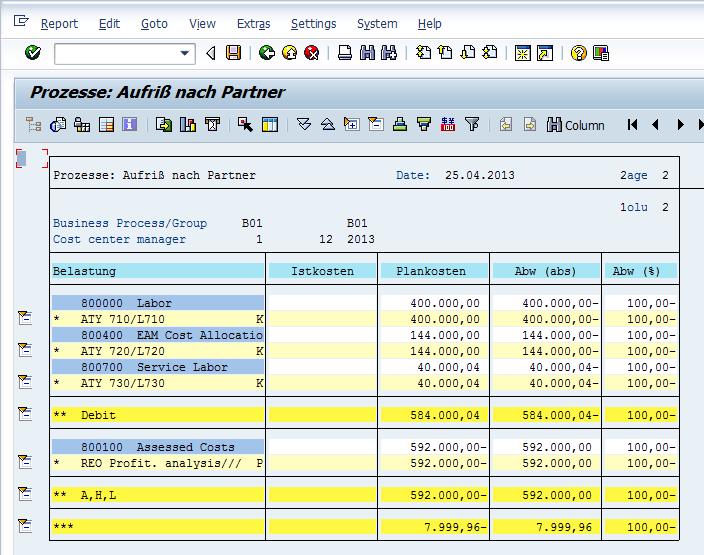Open the yellow Help question-mark icon
Image resolution: width=704 pixels, height=555 pixels.
578,53
